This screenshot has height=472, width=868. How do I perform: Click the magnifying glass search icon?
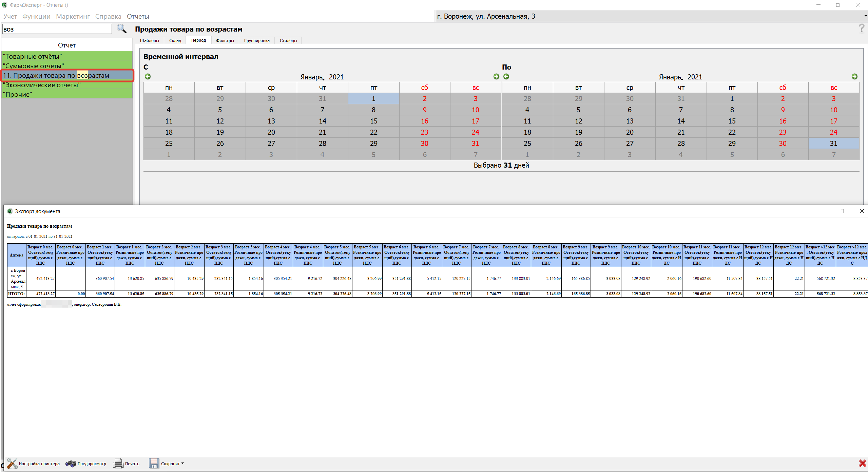(x=121, y=29)
